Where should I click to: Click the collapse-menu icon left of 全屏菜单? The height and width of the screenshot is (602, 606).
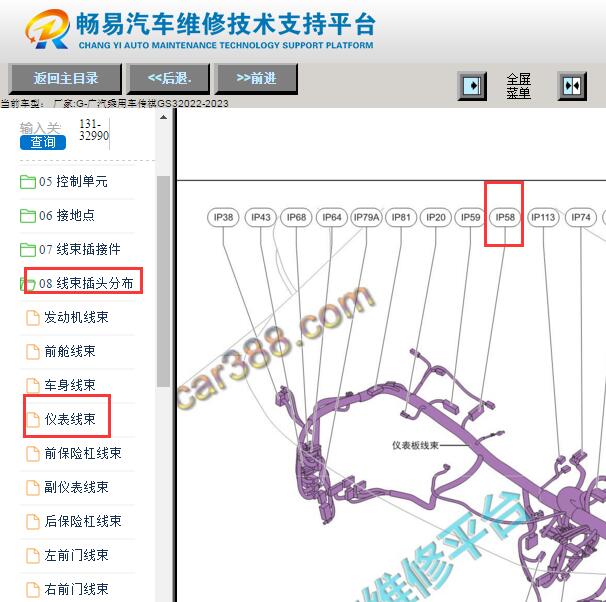(472, 86)
